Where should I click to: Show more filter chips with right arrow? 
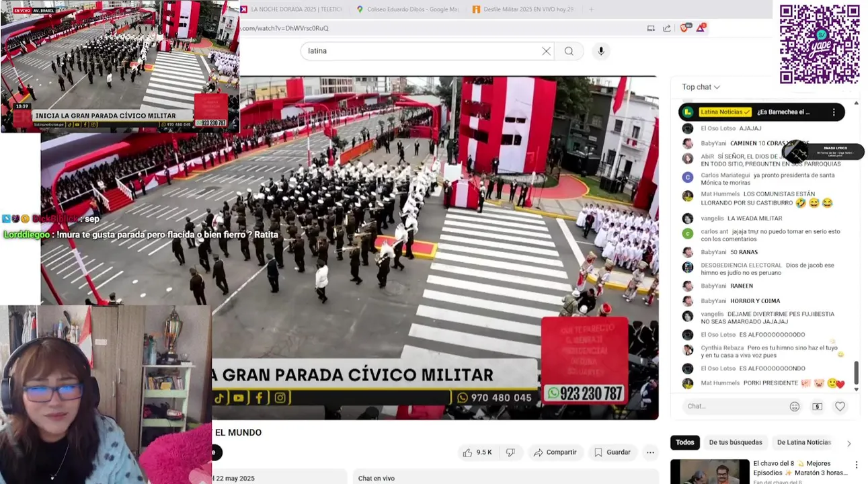point(849,443)
